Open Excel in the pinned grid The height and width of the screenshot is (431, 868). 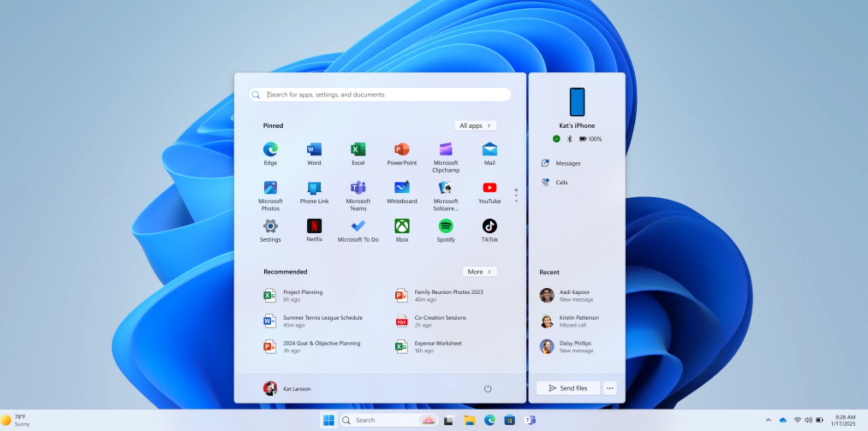358,154
